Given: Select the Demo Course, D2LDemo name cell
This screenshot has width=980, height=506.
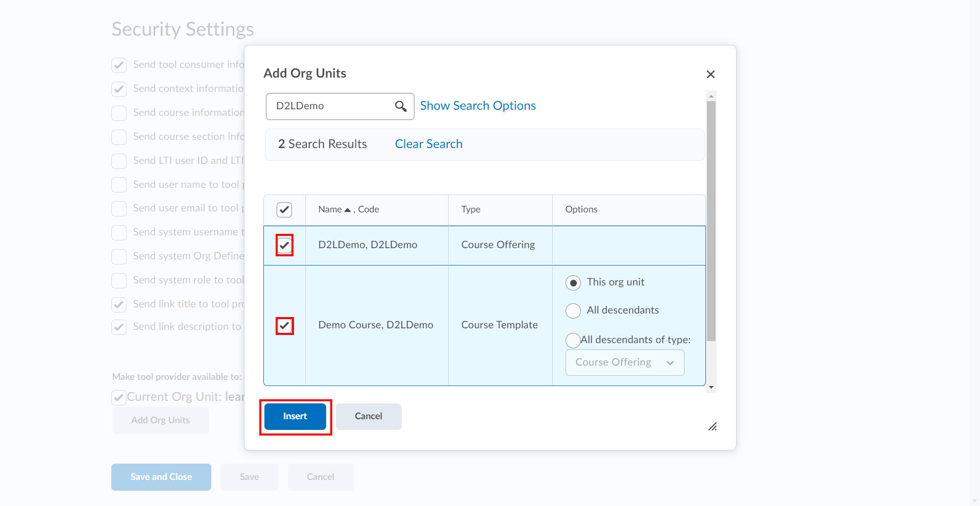Looking at the screenshot, I should [x=376, y=325].
